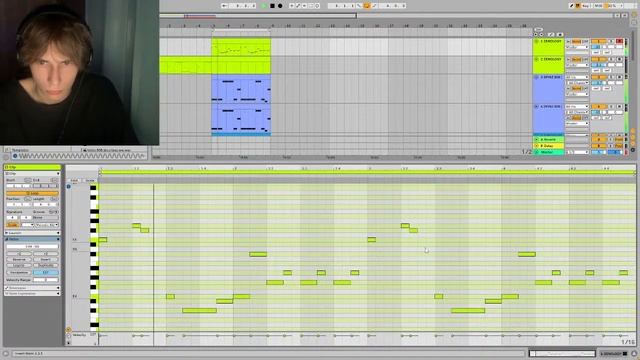The height and width of the screenshot is (360, 640).
Task: Toggle the Punch-In switch
Action: (x=359, y=6)
